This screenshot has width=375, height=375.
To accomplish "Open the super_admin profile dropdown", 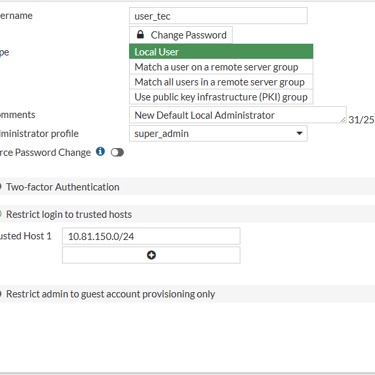I will click(218, 133).
